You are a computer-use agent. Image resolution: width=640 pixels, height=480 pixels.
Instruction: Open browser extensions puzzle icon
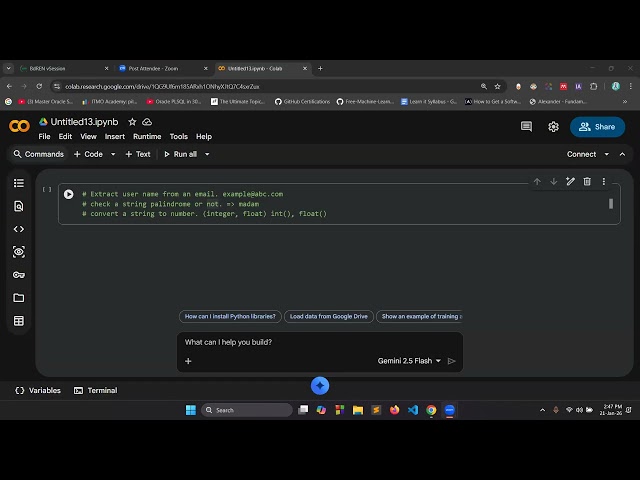pos(594,87)
